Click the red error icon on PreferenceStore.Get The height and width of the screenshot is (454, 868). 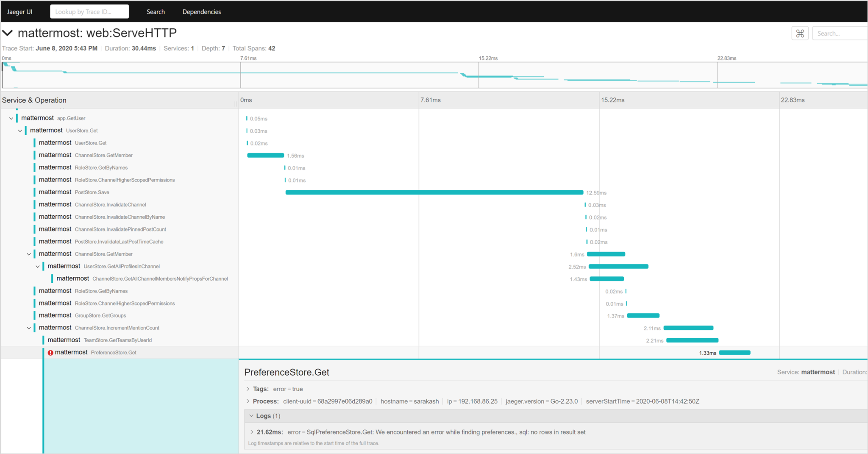click(x=50, y=353)
